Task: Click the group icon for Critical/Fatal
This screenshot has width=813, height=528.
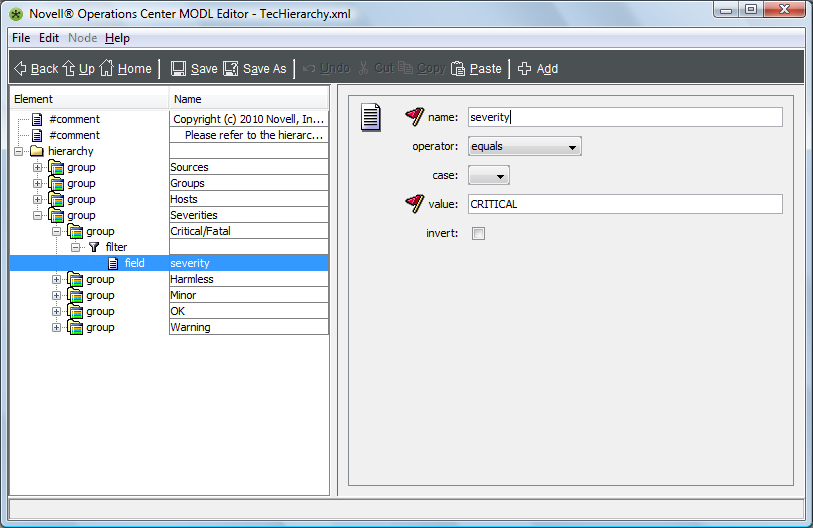Action: [x=75, y=231]
